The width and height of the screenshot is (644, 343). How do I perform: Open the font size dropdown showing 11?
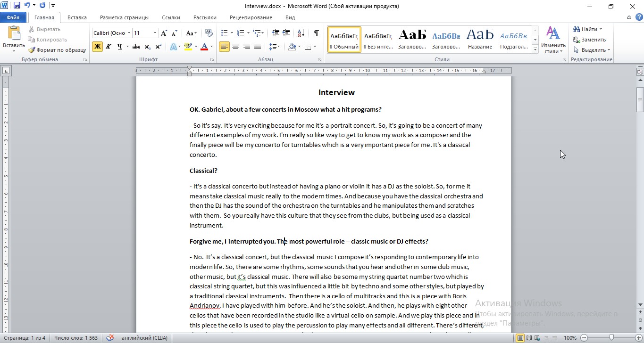tap(155, 33)
